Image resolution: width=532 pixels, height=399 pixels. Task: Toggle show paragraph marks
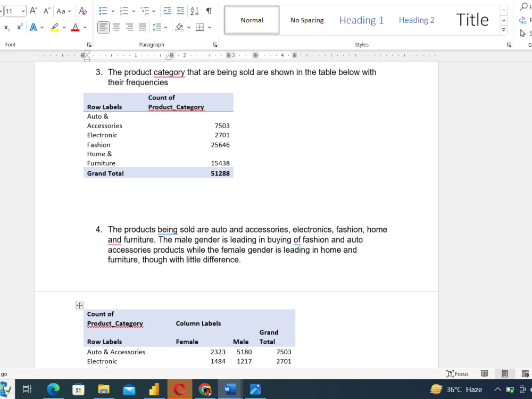209,11
